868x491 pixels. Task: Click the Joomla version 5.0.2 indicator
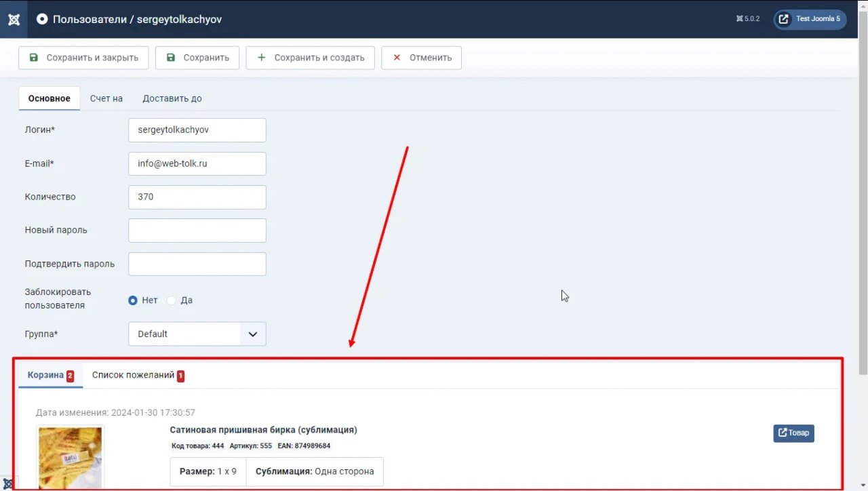(x=748, y=19)
